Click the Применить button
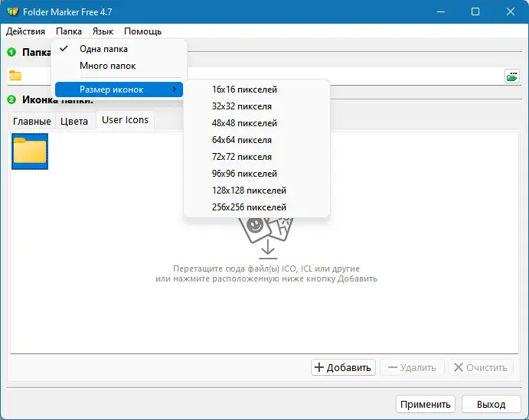This screenshot has width=529, height=420. pos(426,404)
